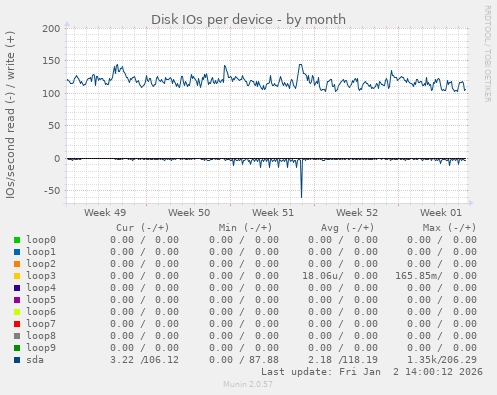Click the sda navy legend swatch

(17, 360)
